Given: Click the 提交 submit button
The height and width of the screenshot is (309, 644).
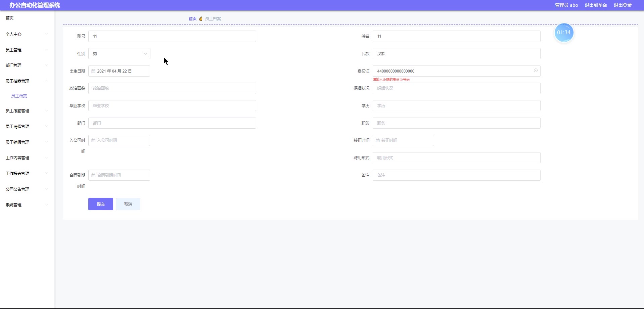Looking at the screenshot, I should 101,204.
